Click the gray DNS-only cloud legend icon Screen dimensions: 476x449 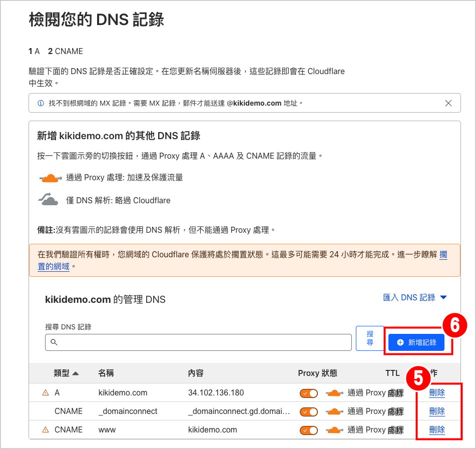(x=48, y=199)
